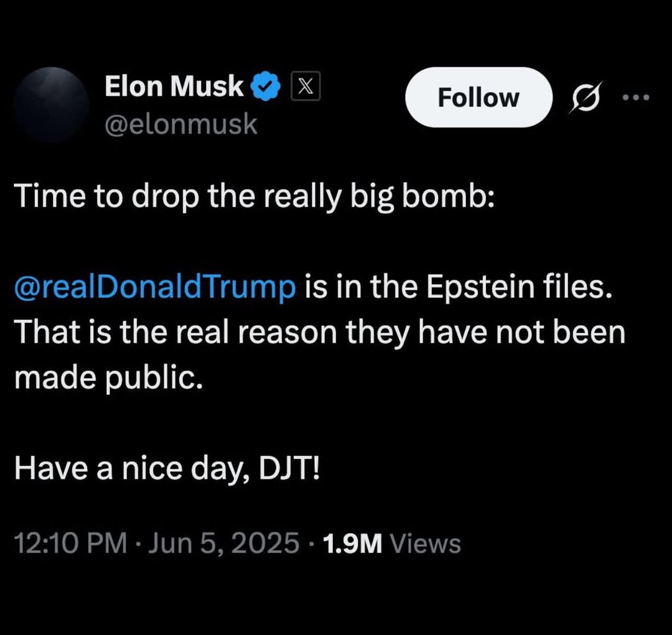
Task: Open the @realDonaldTrump mention
Action: (x=155, y=287)
